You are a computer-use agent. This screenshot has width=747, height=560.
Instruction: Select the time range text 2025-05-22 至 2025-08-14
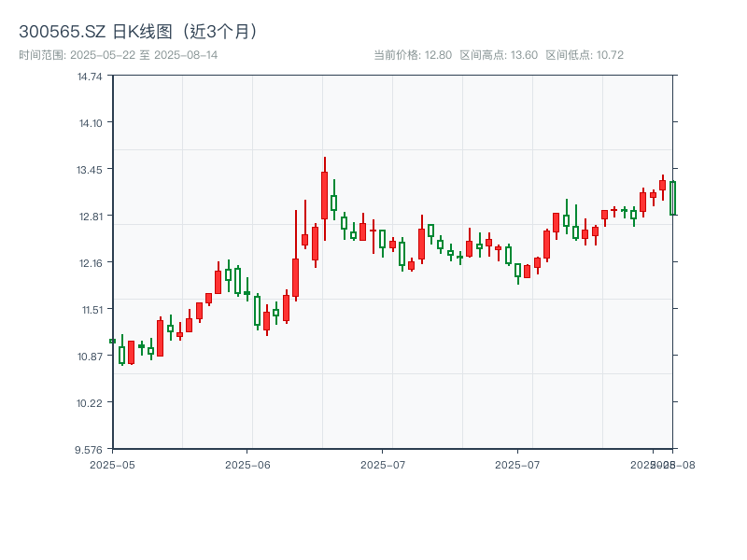[119, 55]
